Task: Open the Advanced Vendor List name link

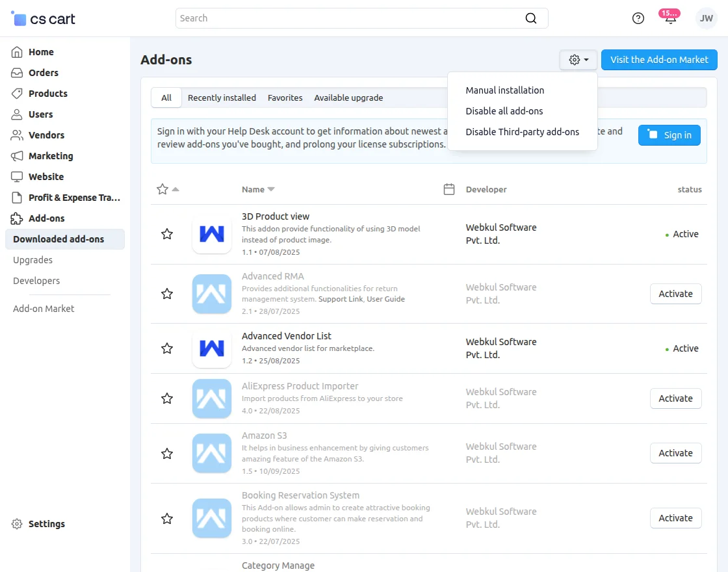Action: click(287, 335)
